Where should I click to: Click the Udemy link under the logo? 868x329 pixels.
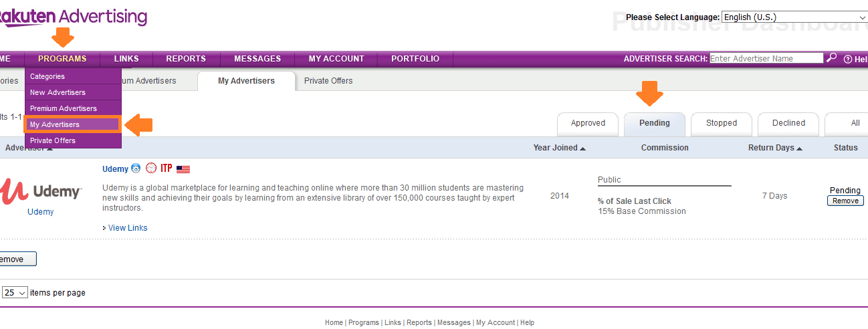(x=40, y=212)
